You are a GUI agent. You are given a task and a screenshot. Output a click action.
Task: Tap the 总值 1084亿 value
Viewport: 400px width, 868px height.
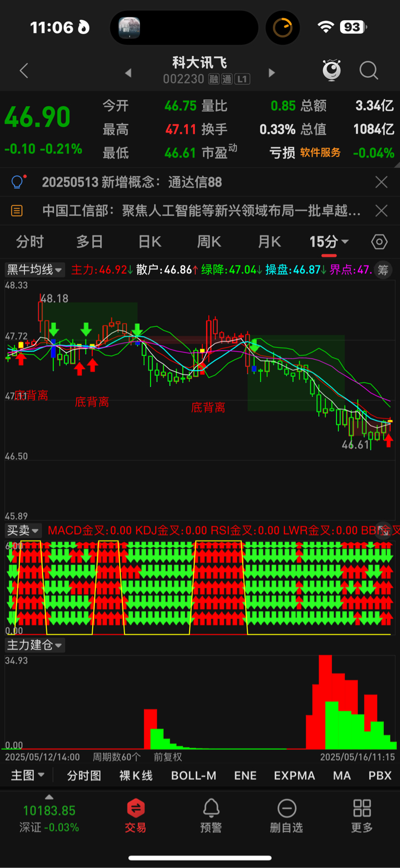coord(373,129)
